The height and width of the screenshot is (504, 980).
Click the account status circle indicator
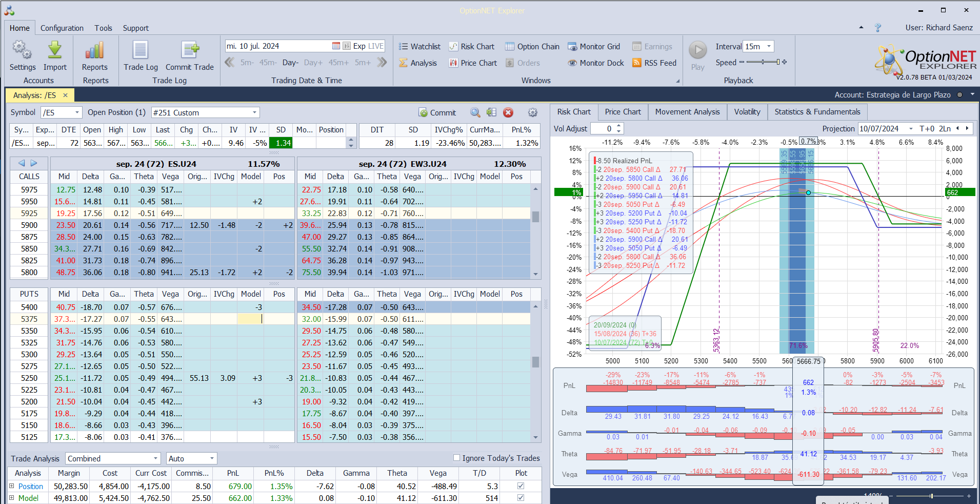[x=959, y=95]
